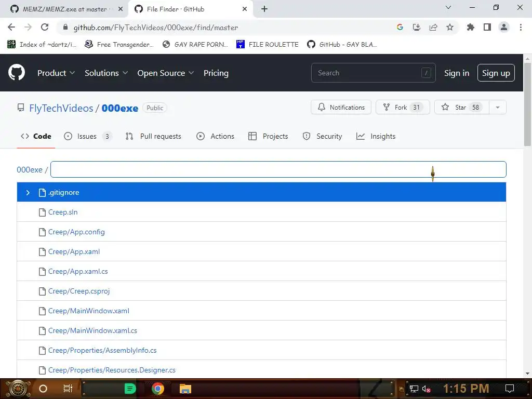Focus the file finder input field
The width and height of the screenshot is (532, 399).
[278, 169]
